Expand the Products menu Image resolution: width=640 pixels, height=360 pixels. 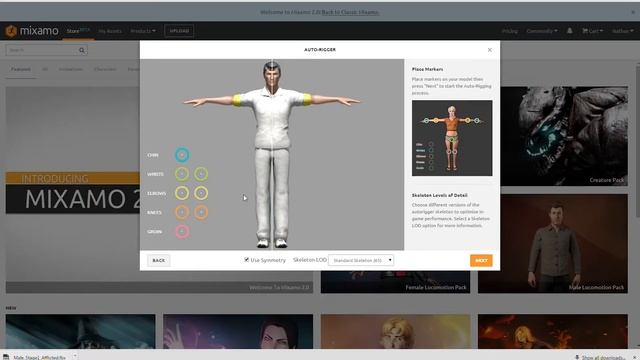click(x=143, y=31)
